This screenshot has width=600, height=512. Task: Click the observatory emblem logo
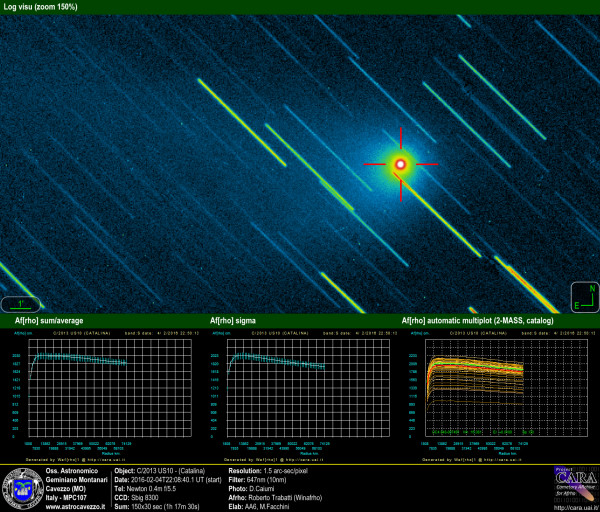pyautogui.click(x=19, y=488)
